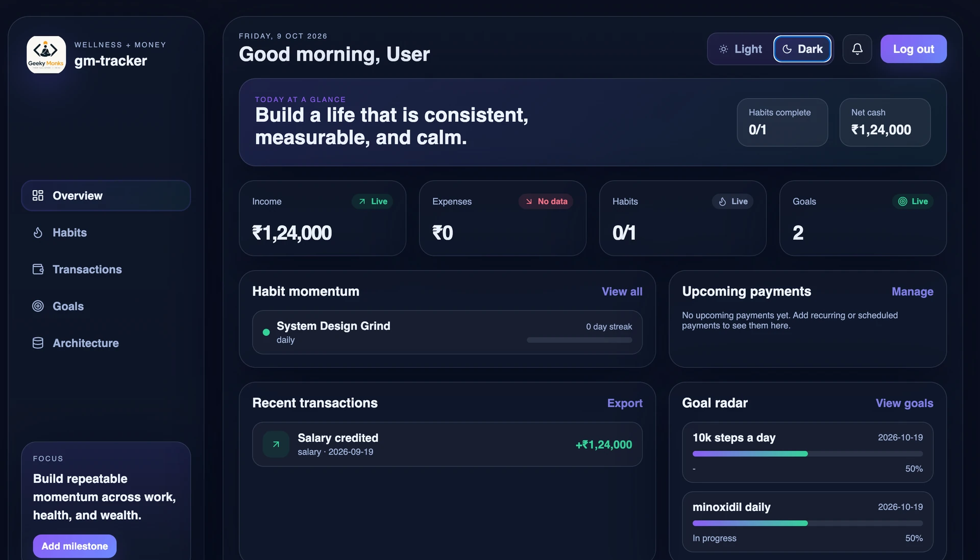This screenshot has width=980, height=560.
Task: Click the Live badge on the Goals card
Action: tap(913, 201)
